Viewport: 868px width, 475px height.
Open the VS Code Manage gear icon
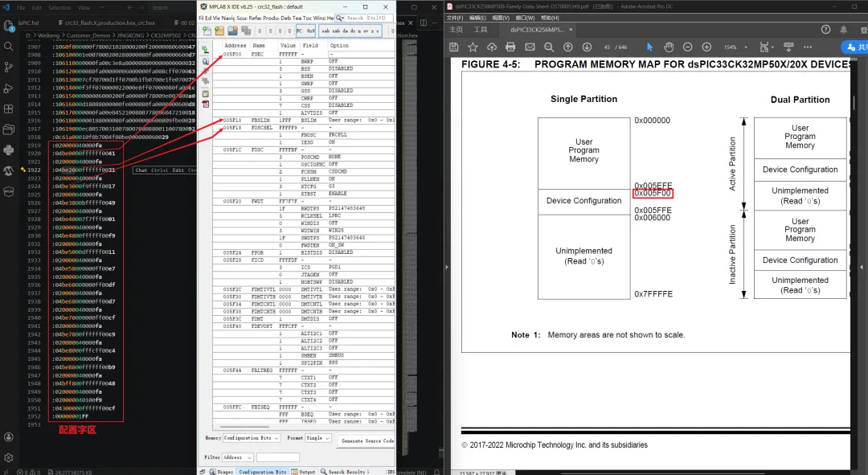coord(8,458)
